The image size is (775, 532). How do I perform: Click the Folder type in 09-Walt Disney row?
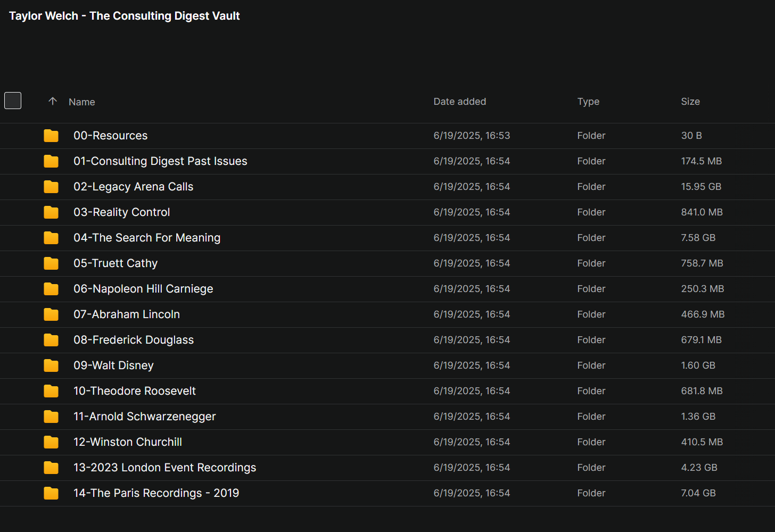591,365
